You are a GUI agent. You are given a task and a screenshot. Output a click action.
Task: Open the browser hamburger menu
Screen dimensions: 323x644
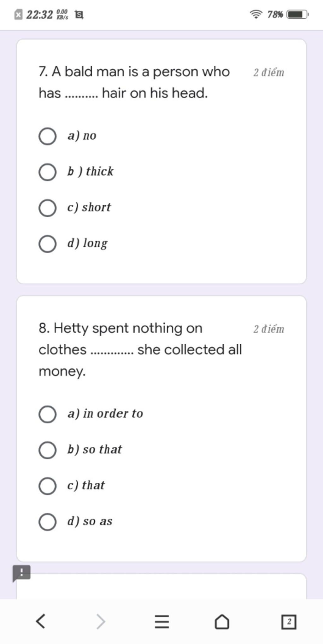[x=162, y=622]
